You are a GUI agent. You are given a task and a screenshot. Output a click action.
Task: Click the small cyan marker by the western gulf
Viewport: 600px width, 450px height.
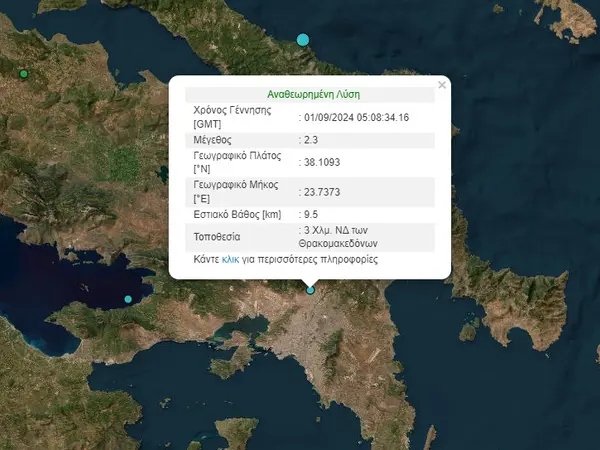click(x=128, y=300)
